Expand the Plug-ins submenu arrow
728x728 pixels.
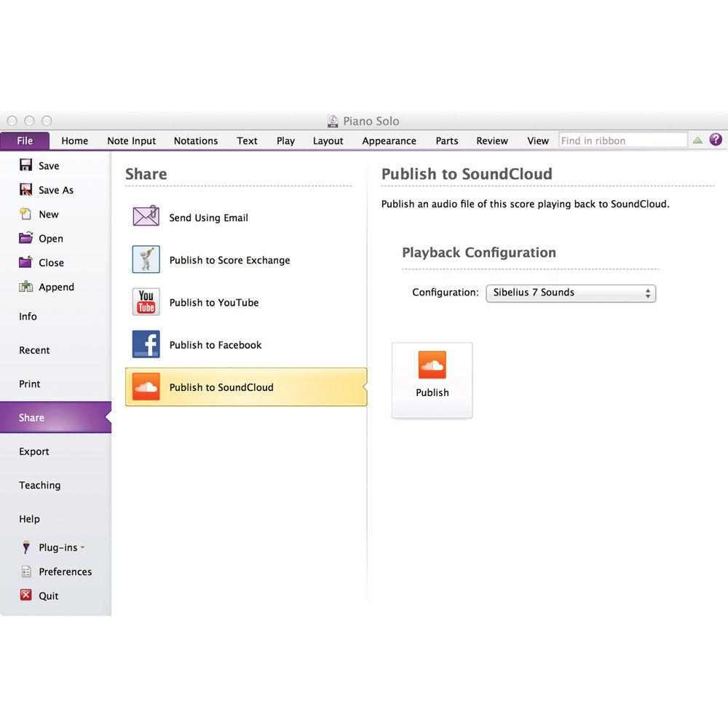tap(82, 547)
